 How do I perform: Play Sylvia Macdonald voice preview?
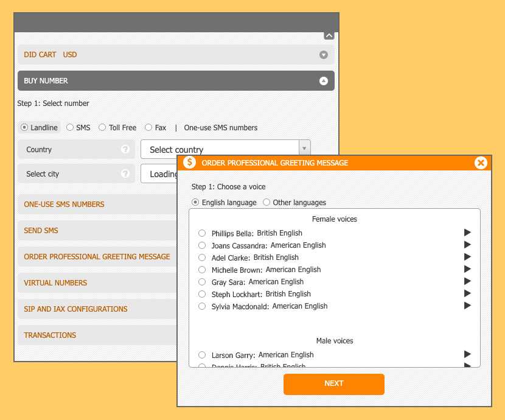(467, 306)
